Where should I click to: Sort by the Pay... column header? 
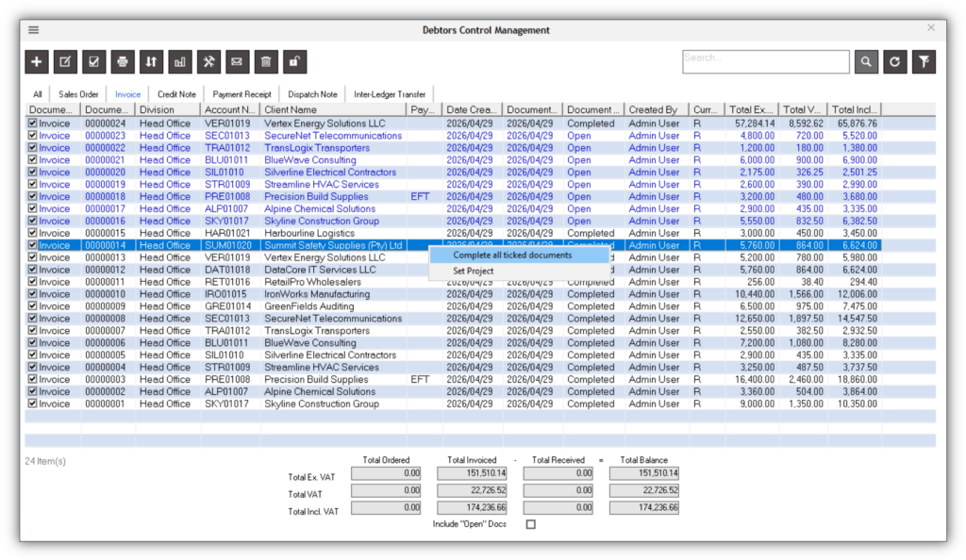(x=424, y=109)
